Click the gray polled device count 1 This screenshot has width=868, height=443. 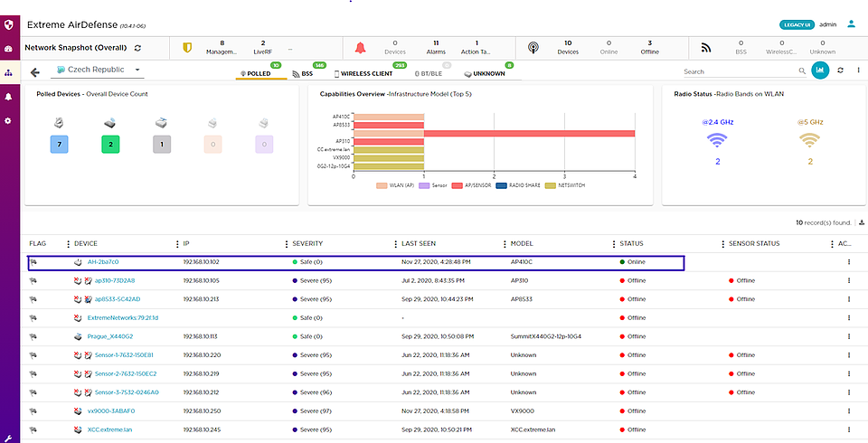[x=162, y=145]
